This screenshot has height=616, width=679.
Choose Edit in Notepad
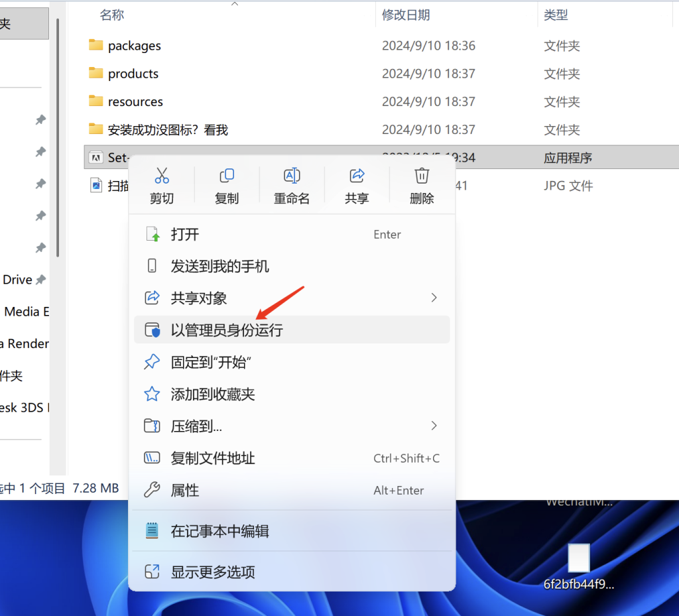pyautogui.click(x=219, y=531)
